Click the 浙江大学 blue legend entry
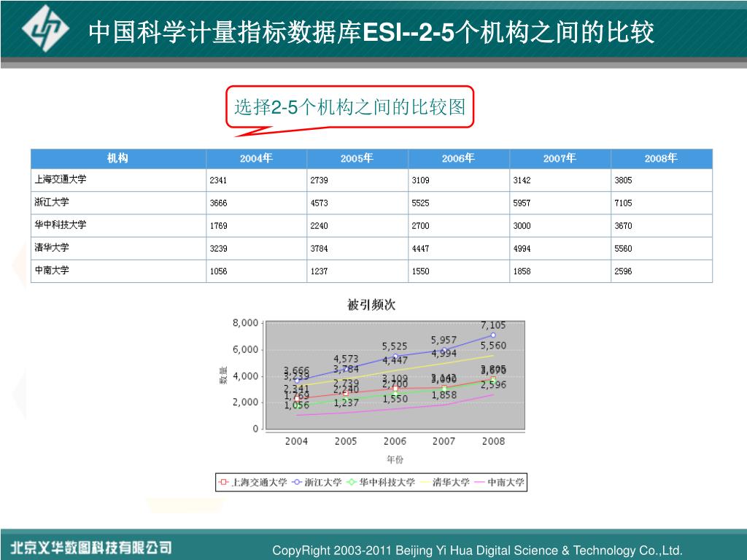 (317, 483)
